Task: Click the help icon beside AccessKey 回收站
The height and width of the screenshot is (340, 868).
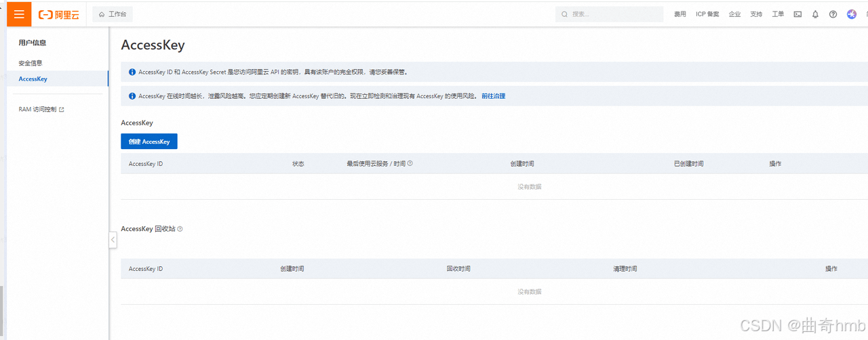Action: 180,229
